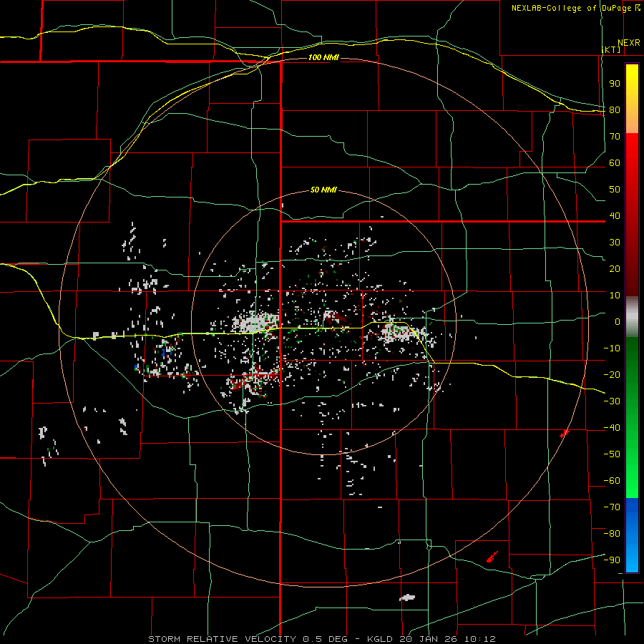Click the KT units label above color bar
This screenshot has height=644, width=644.
click(x=612, y=49)
